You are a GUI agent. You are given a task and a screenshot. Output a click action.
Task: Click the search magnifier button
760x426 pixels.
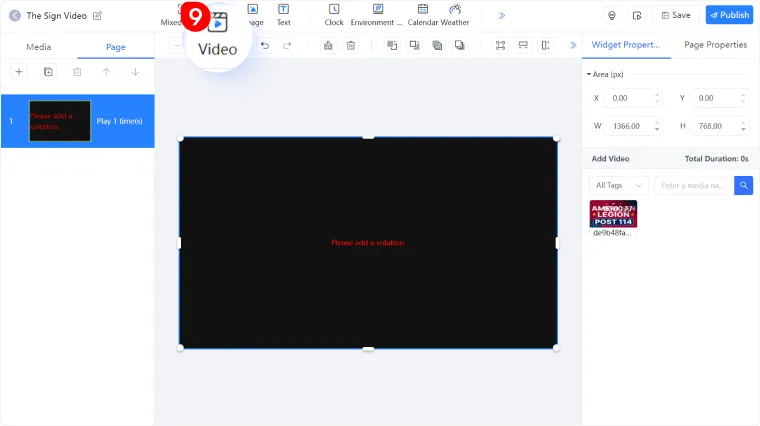coord(743,185)
